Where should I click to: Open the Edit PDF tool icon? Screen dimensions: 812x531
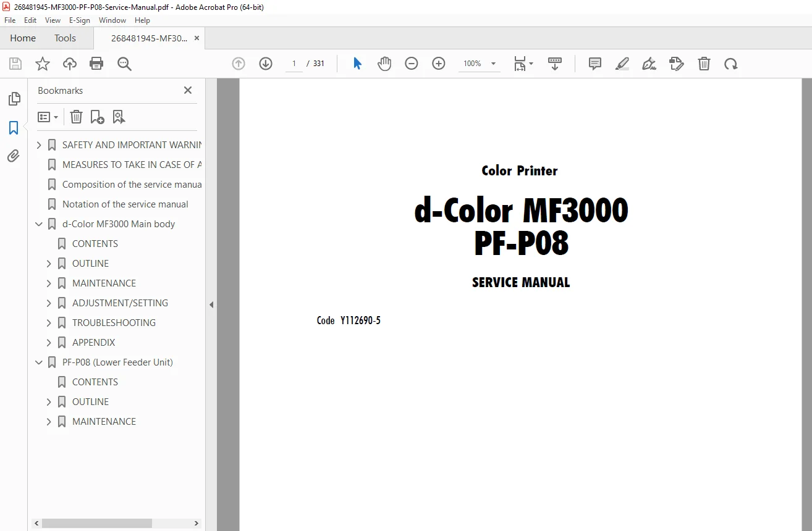[677, 64]
